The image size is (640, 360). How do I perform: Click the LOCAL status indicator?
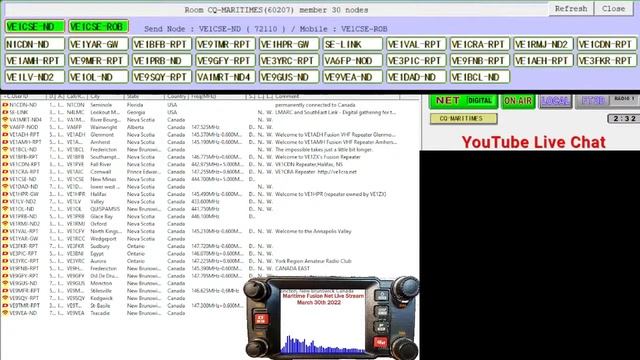coord(555,101)
